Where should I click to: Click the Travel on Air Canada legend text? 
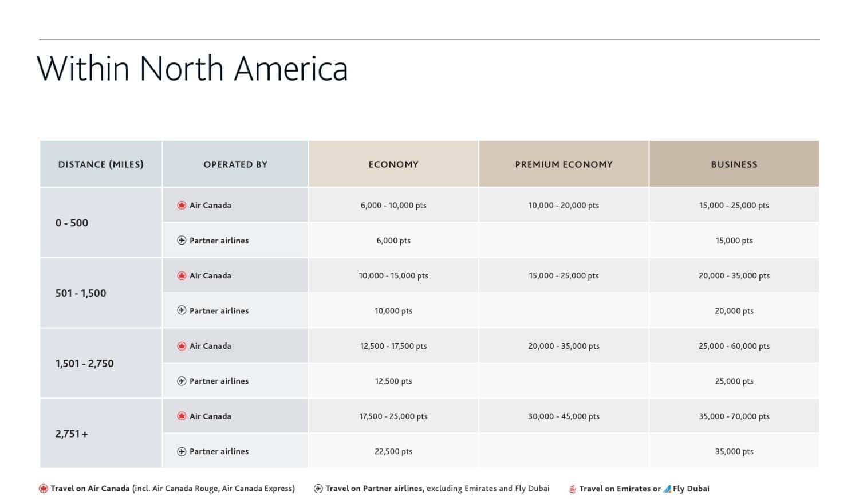point(89,489)
